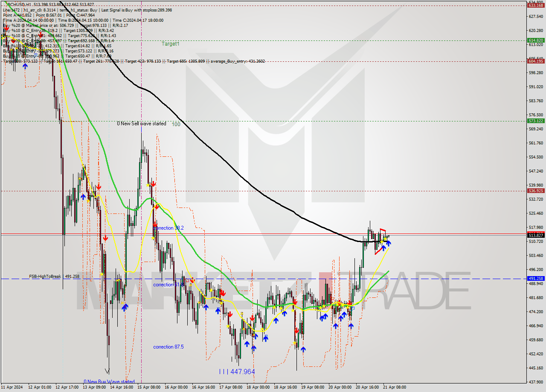Click the blue 491.258 price tag
This screenshot has height=392, width=546.
[535, 278]
